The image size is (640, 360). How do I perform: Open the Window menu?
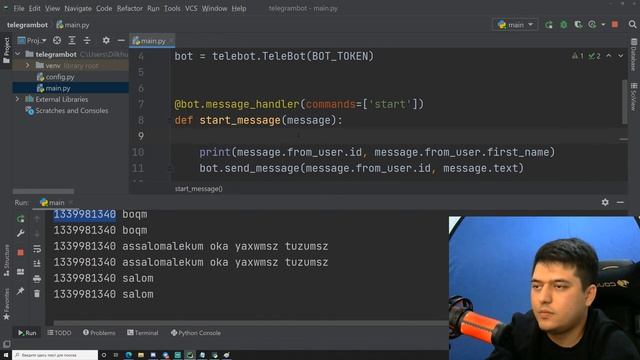(x=214, y=8)
